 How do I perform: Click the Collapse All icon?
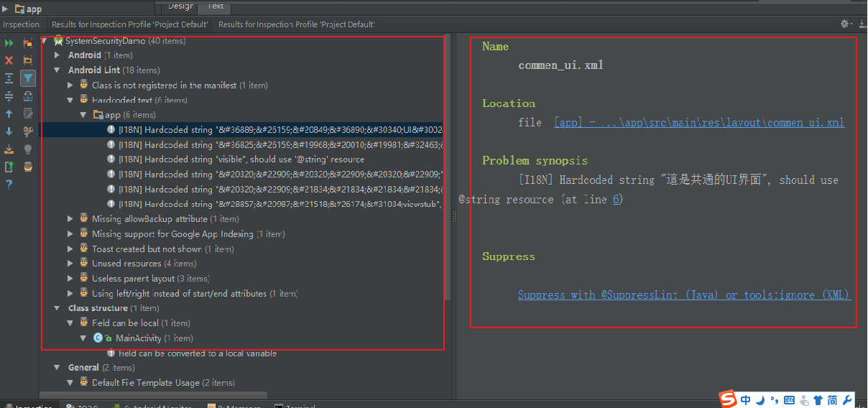tap(9, 96)
